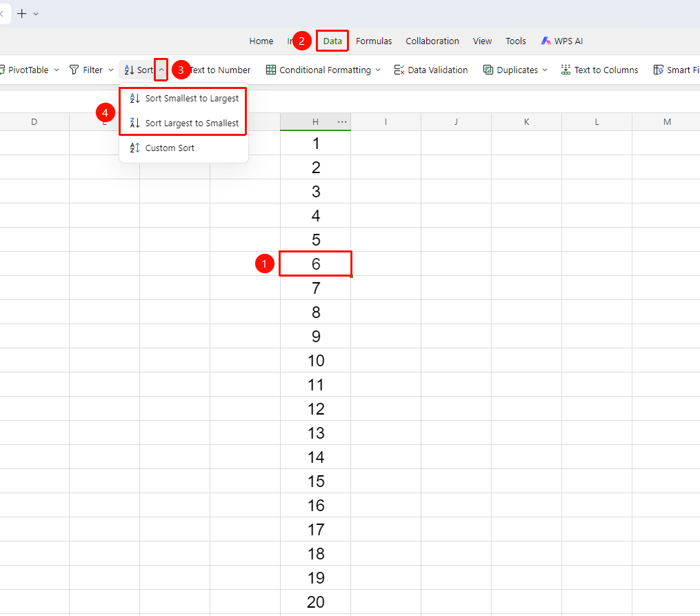Viewport: 700px width, 616px height.
Task: Click the column H three-dot options icon
Action: pos(342,122)
